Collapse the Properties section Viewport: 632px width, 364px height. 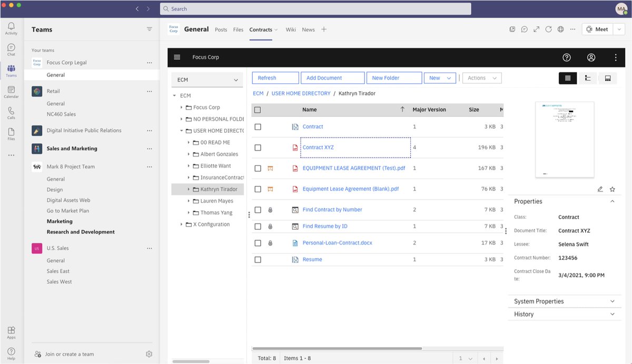click(x=612, y=201)
